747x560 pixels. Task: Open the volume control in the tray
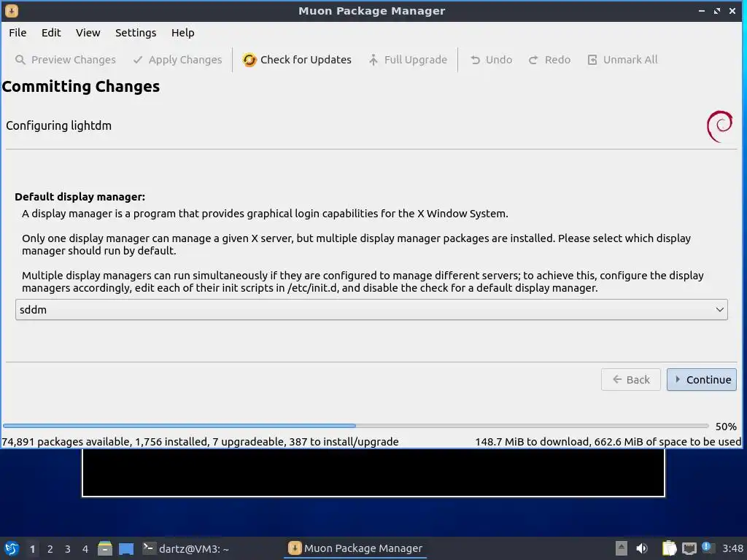coord(642,548)
